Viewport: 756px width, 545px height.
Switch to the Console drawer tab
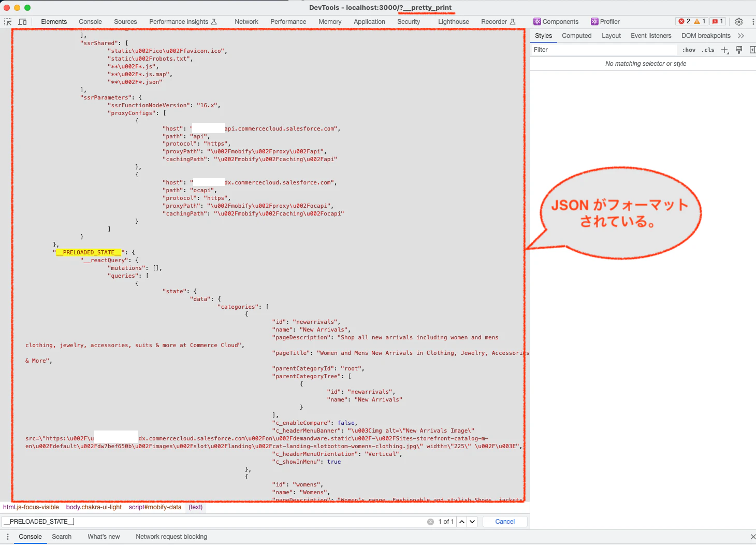[x=30, y=537]
